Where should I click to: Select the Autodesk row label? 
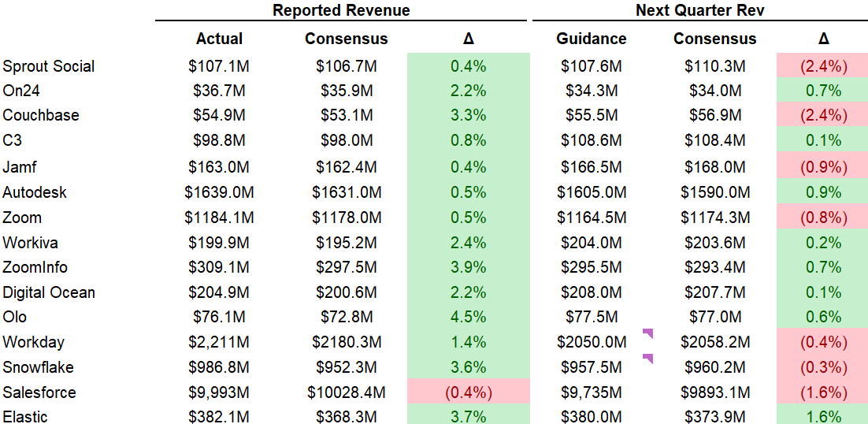[x=35, y=192]
